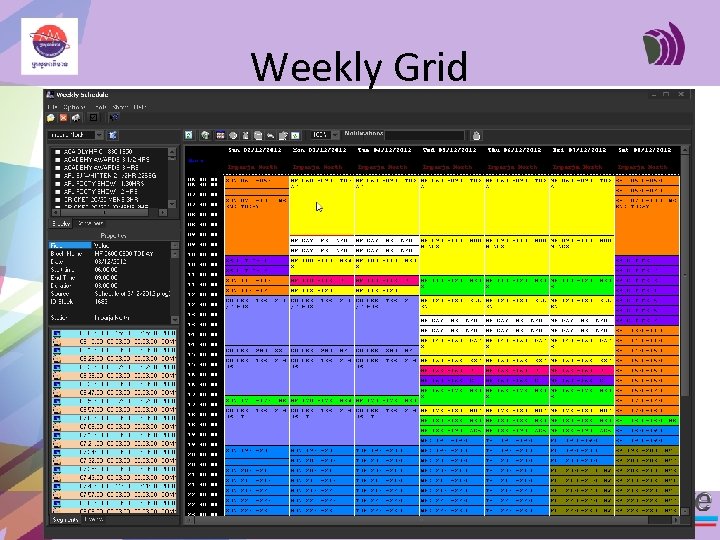
Task: Open the File menu
Action: pos(52,107)
